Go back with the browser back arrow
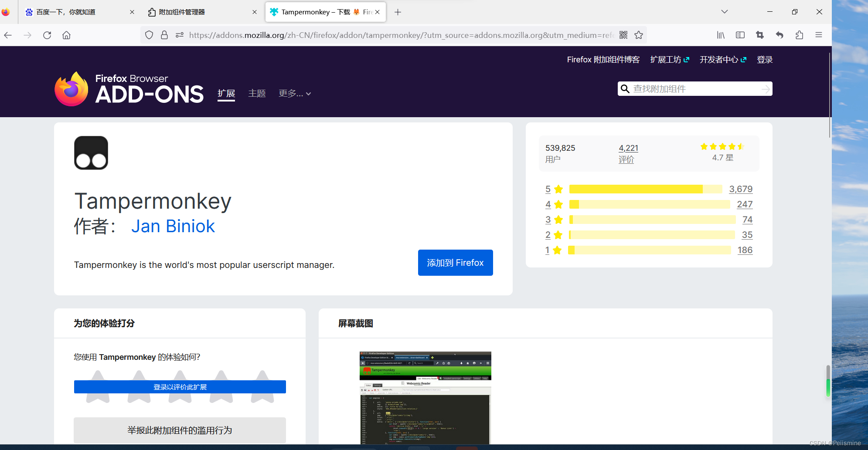The width and height of the screenshot is (868, 450). tap(8, 35)
